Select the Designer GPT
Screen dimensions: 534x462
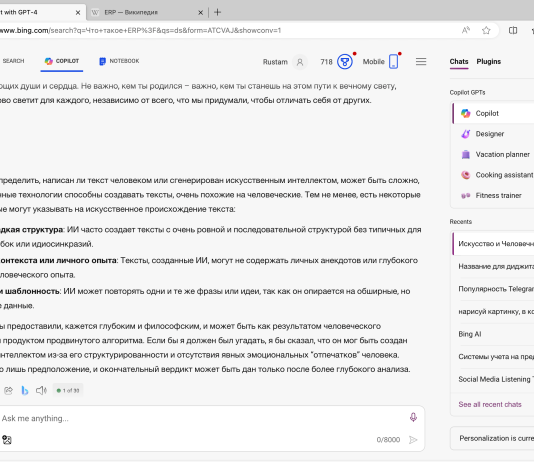click(493, 134)
